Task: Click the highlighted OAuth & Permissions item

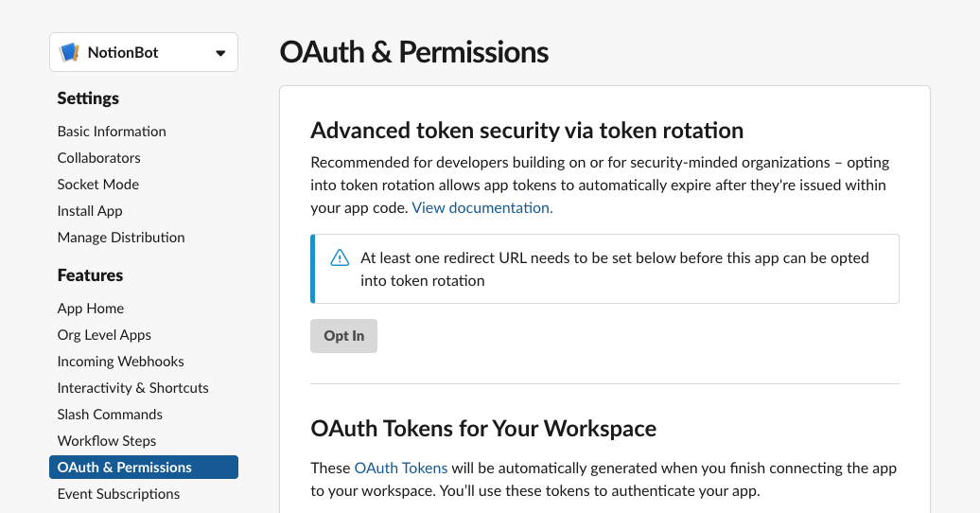Action: pyautogui.click(x=144, y=468)
